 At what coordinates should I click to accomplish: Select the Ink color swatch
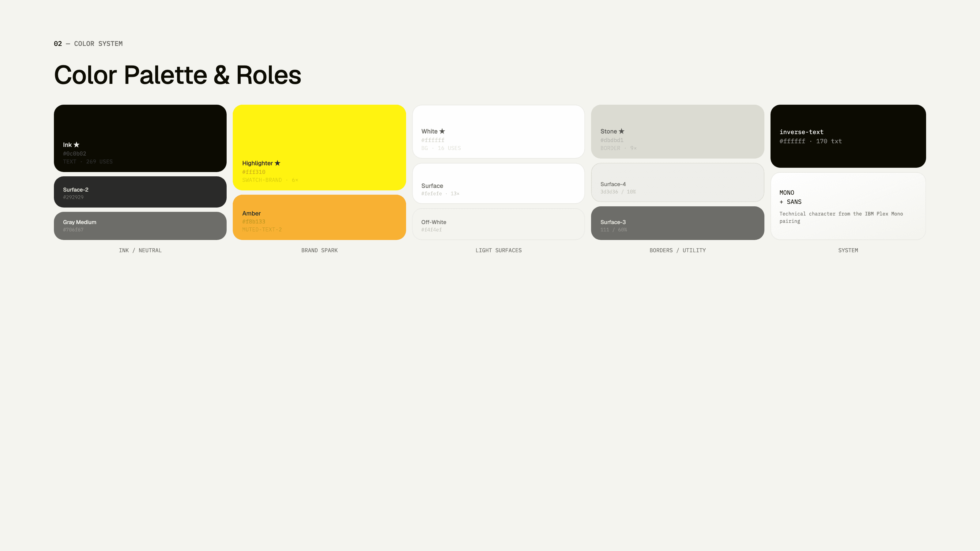(x=140, y=138)
